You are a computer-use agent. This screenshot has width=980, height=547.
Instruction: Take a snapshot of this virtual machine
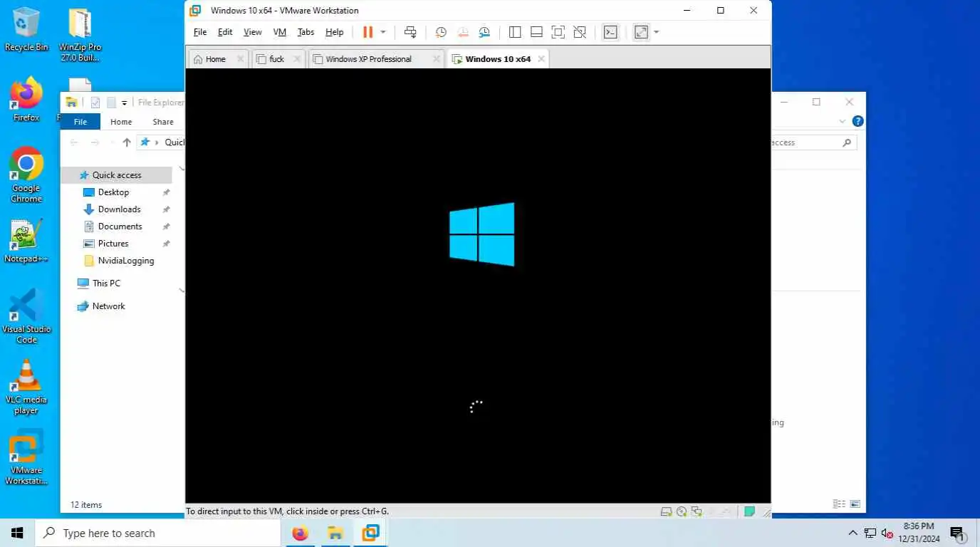(441, 32)
